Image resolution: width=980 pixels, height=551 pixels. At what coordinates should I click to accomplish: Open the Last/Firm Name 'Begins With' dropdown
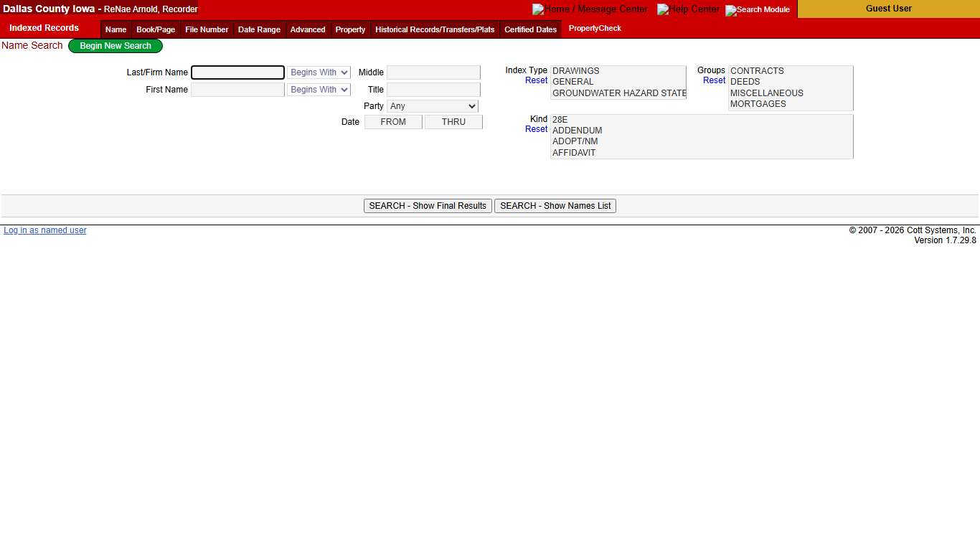tap(319, 72)
